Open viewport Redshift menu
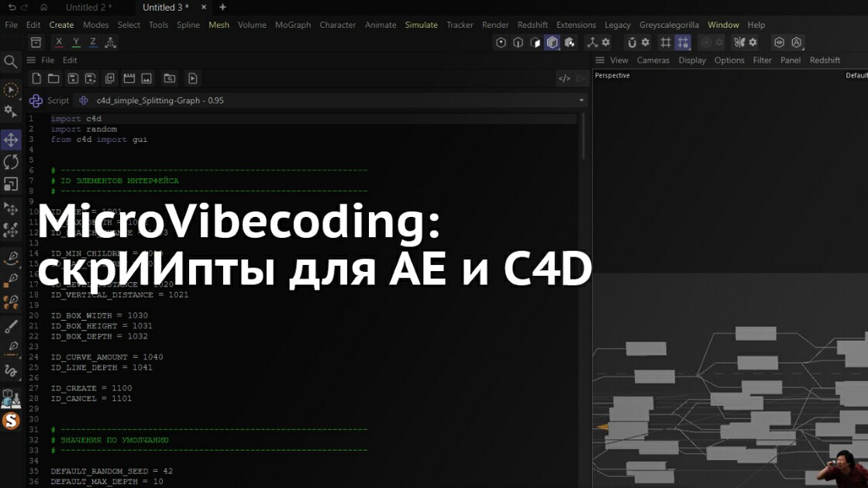The image size is (868, 488). [x=825, y=60]
